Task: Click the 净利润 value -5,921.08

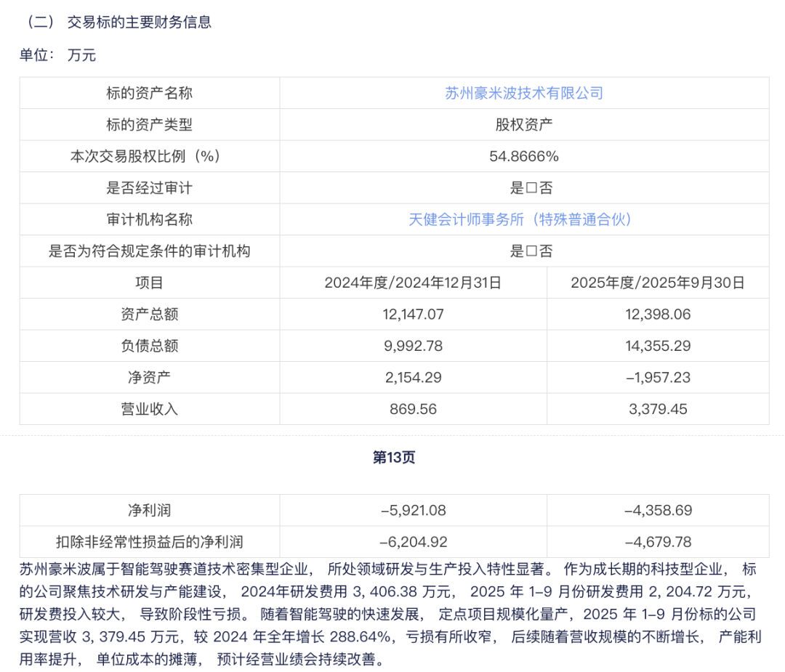Action: pos(413,510)
